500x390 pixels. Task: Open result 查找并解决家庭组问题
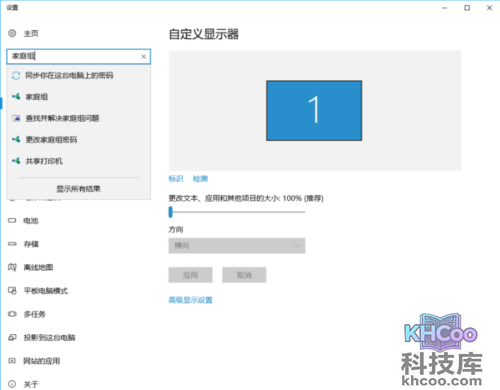tap(62, 118)
